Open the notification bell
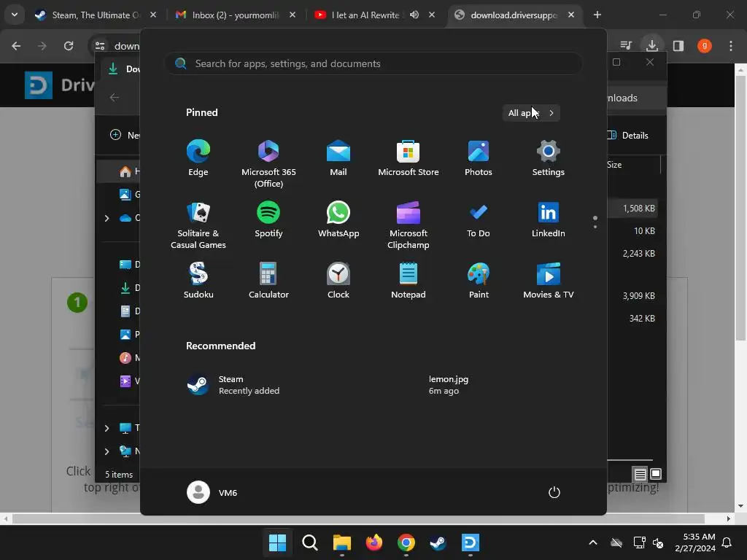 (x=727, y=542)
